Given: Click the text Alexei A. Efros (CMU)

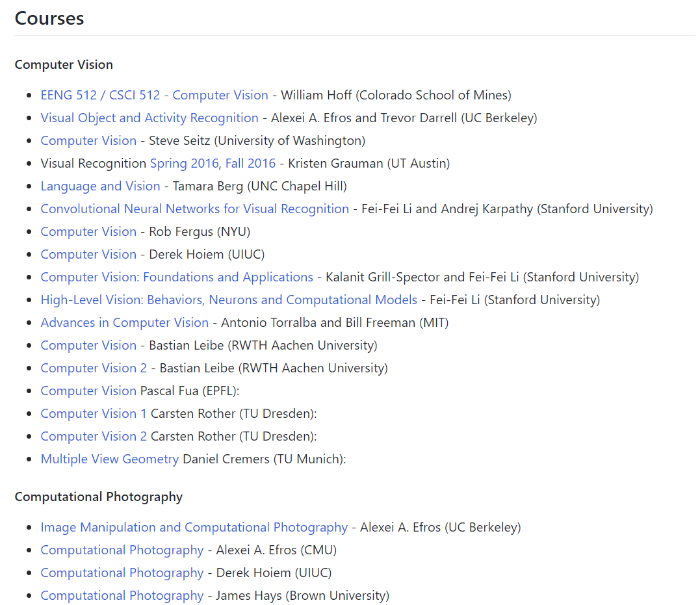Looking at the screenshot, I should pos(276,550).
